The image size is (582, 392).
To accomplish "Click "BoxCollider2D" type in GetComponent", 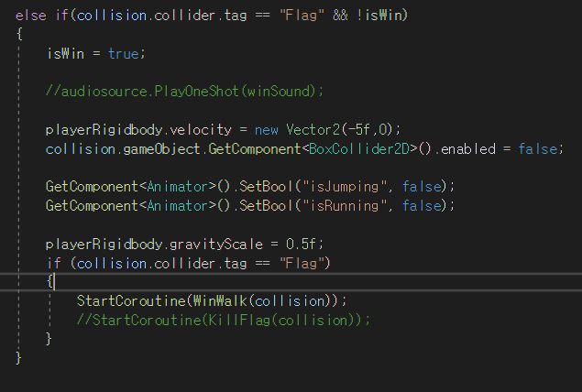I will [x=359, y=149].
